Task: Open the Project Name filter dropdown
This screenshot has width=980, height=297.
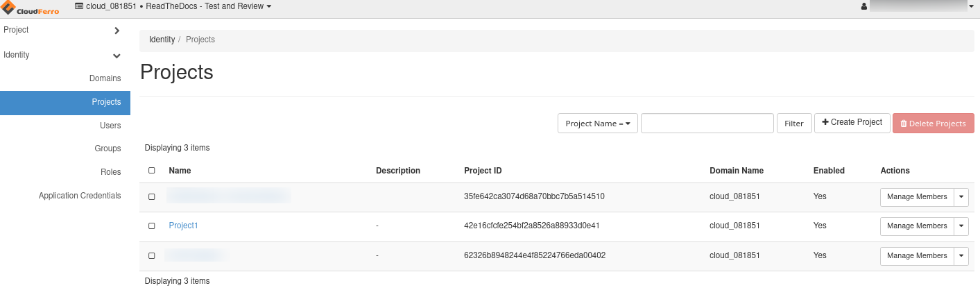Action: tap(598, 124)
